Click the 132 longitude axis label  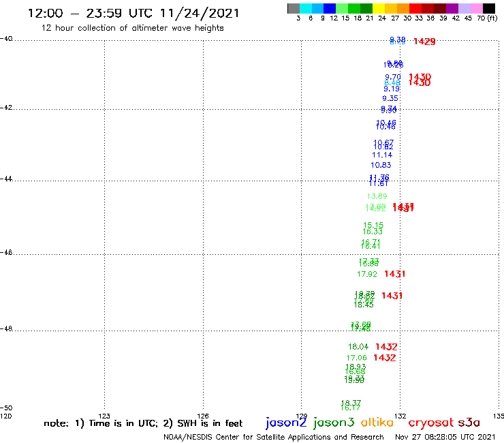point(400,416)
